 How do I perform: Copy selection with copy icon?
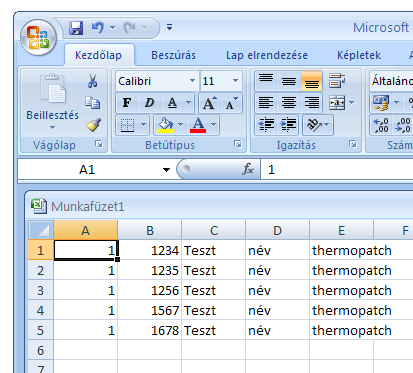(x=92, y=103)
